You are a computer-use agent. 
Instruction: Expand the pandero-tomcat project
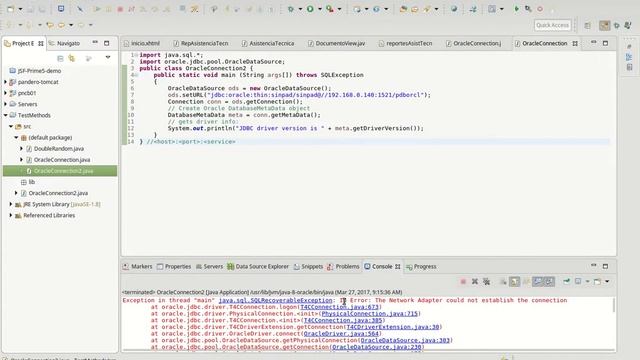[x=6, y=82]
